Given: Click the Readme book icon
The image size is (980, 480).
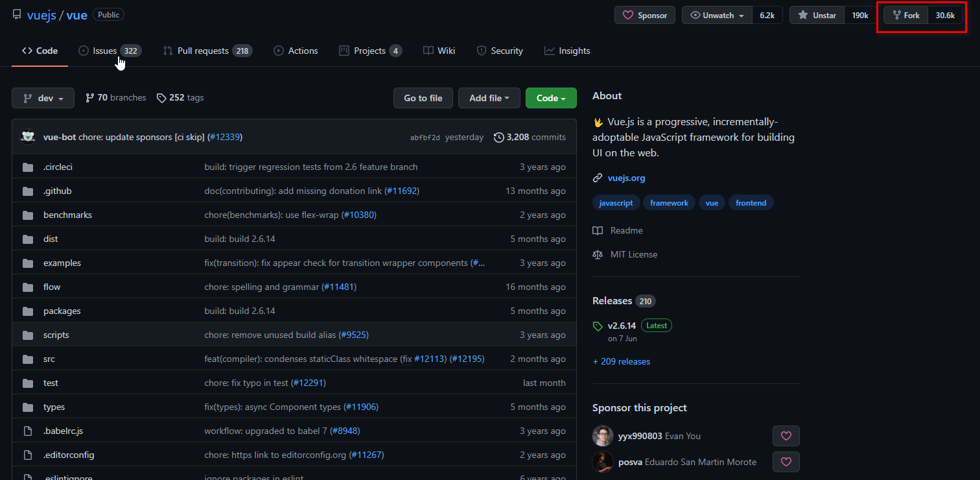Looking at the screenshot, I should tap(598, 230).
